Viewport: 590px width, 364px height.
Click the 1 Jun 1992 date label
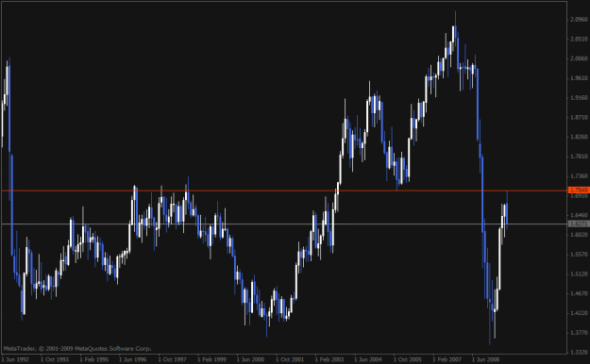(15, 359)
